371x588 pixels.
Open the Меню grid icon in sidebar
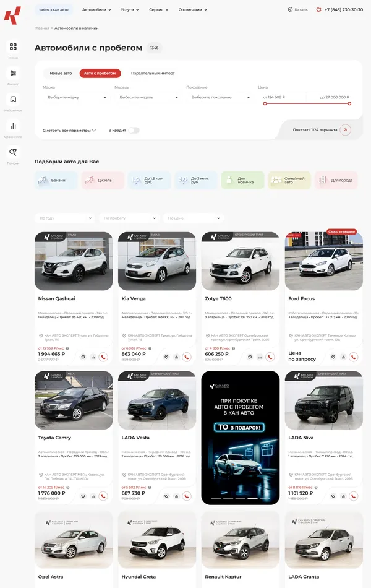point(13,46)
